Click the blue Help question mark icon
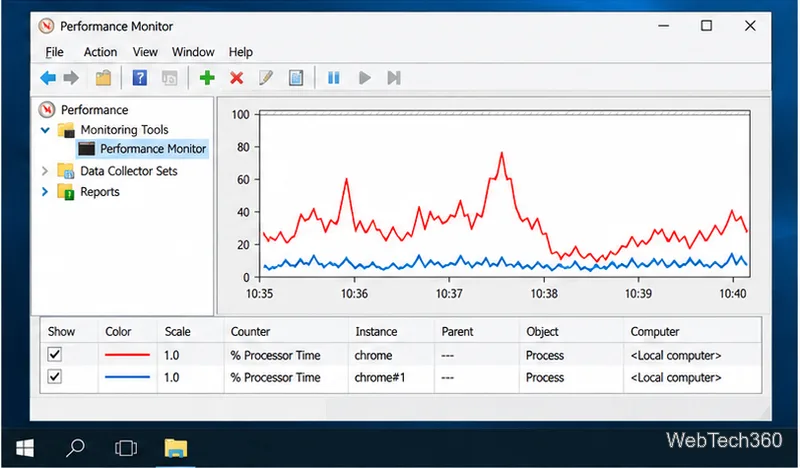The image size is (800, 468). point(139,78)
